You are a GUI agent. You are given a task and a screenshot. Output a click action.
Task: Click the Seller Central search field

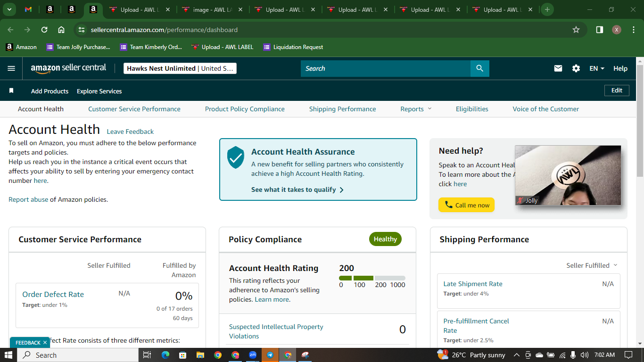386,68
